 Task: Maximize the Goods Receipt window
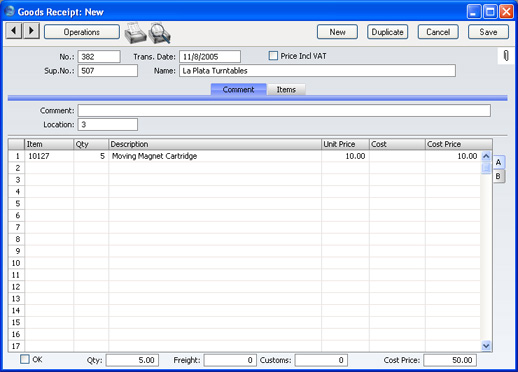tap(490, 12)
